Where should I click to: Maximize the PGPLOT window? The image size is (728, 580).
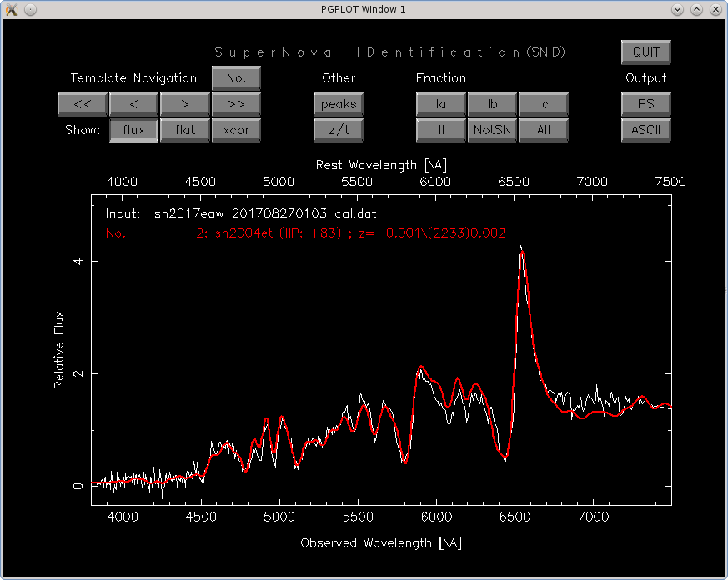pos(697,8)
